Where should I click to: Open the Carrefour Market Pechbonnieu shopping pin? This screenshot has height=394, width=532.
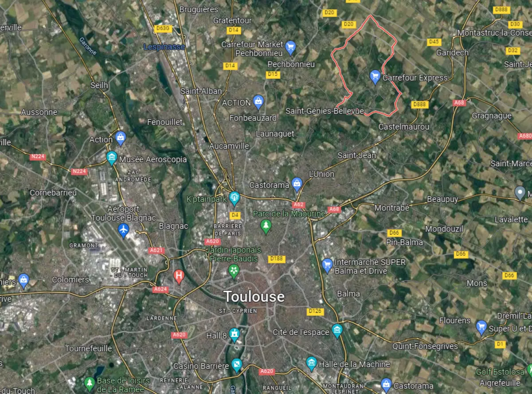[290, 47]
